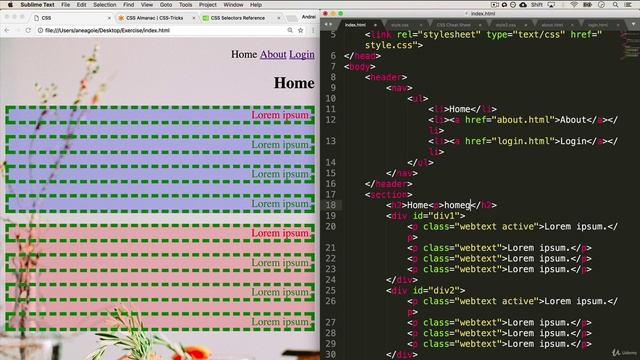Open the Edit menu
Viewport: 640px width, 360px height.
click(81, 5)
